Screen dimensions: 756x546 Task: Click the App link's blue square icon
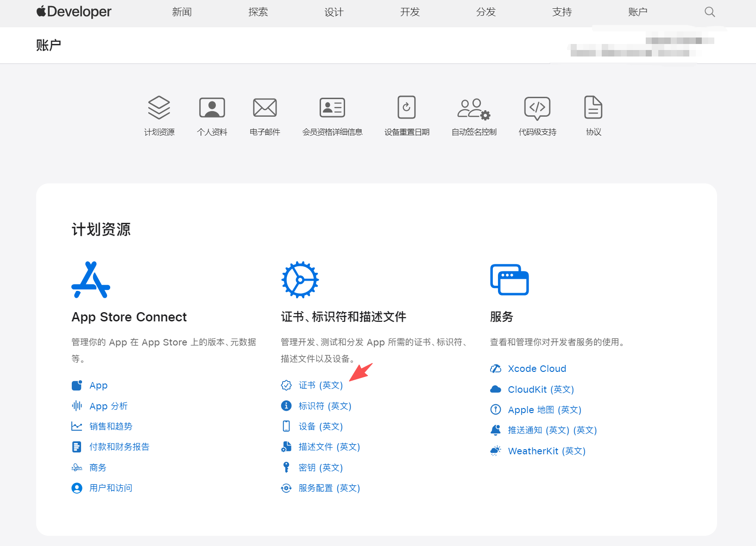[x=77, y=385]
